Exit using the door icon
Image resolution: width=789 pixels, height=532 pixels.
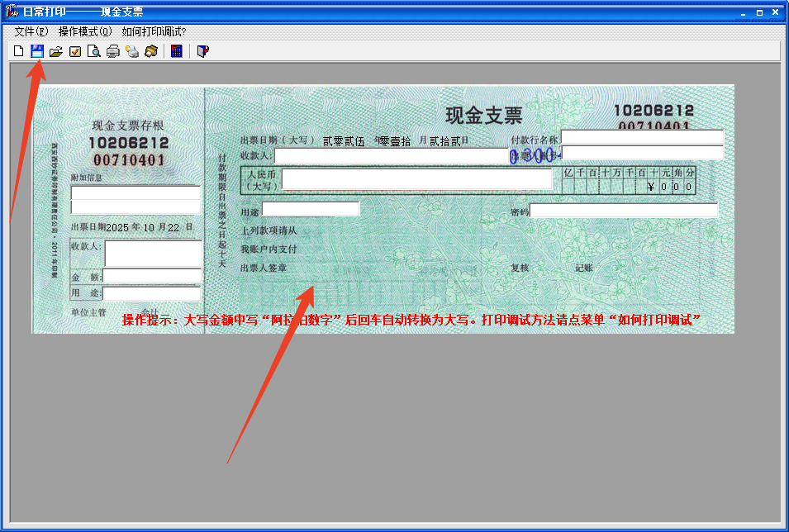point(202,51)
